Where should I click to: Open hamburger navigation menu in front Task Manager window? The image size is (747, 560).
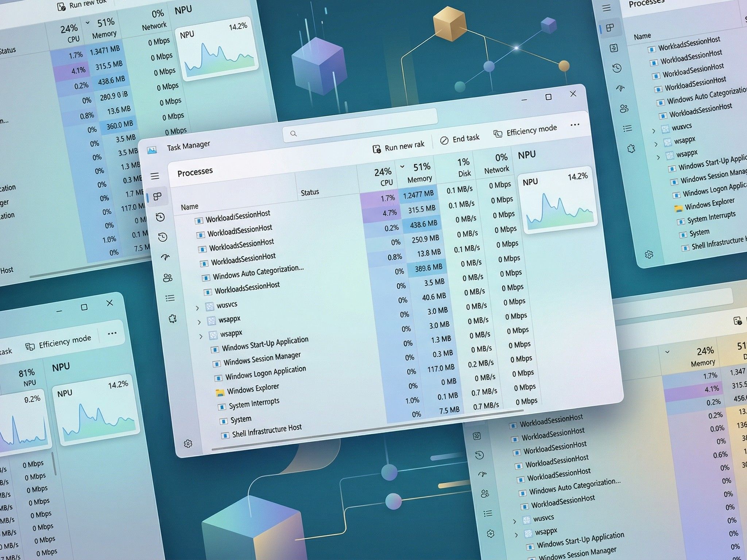pyautogui.click(x=155, y=176)
